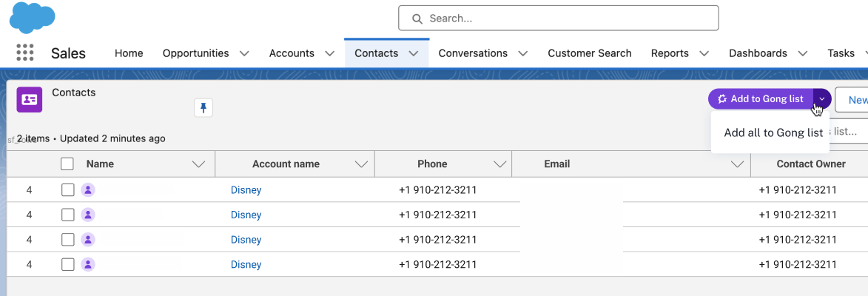
Task: Click the Salesforce cloud logo
Action: coord(32,18)
